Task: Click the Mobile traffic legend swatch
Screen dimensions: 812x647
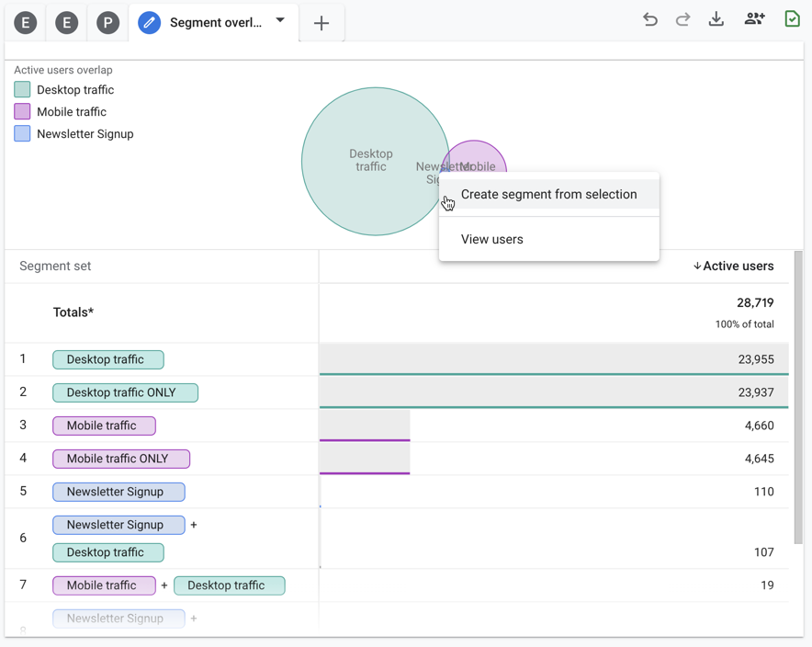Action: (22, 112)
